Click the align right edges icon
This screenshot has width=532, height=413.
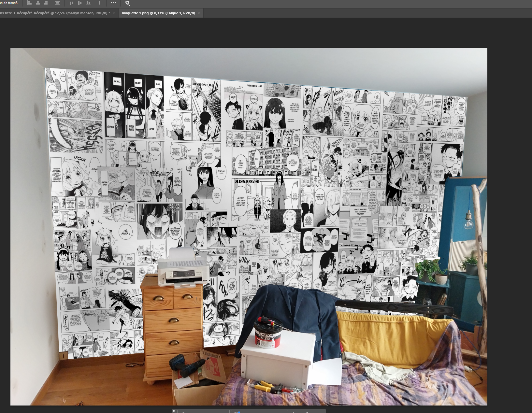tap(46, 3)
